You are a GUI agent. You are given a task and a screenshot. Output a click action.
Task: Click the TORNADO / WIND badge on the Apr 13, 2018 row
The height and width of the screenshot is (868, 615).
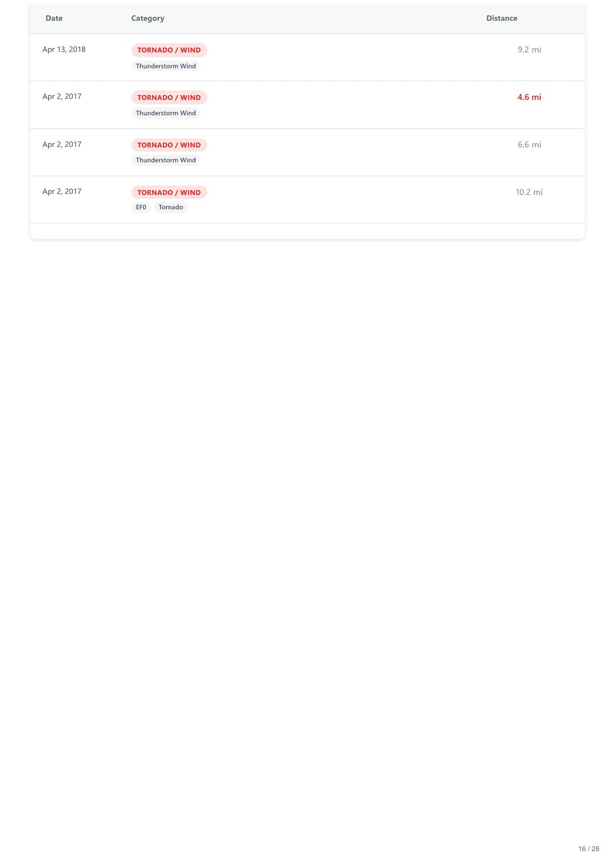click(x=169, y=50)
